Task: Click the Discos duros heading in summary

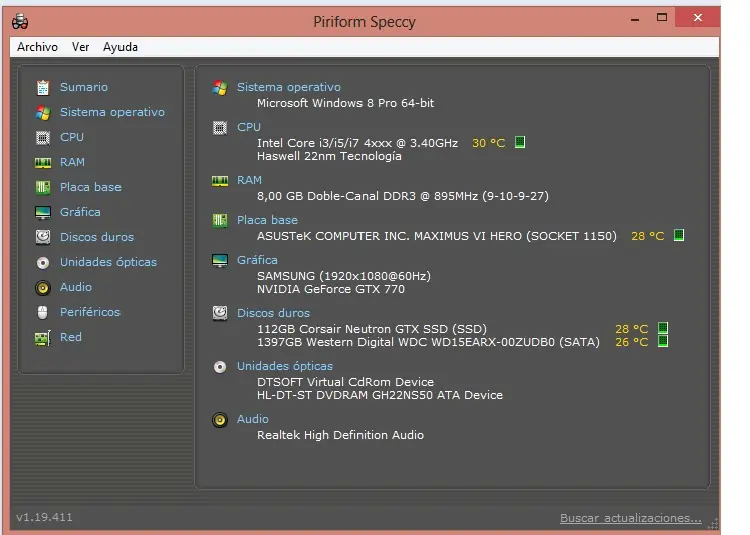Action: pyautogui.click(x=273, y=313)
